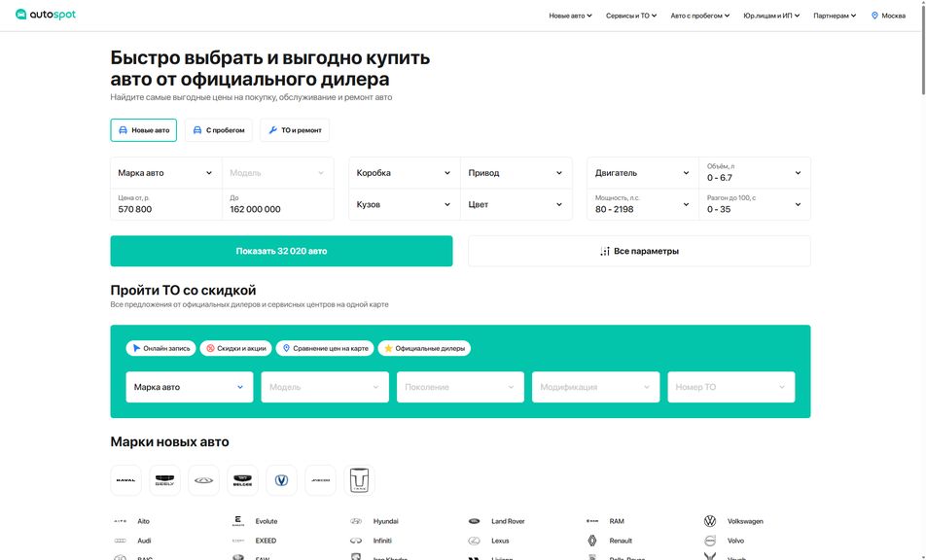Open the Lexus brand link
Viewport: 926px width, 560px height.
[x=500, y=541]
